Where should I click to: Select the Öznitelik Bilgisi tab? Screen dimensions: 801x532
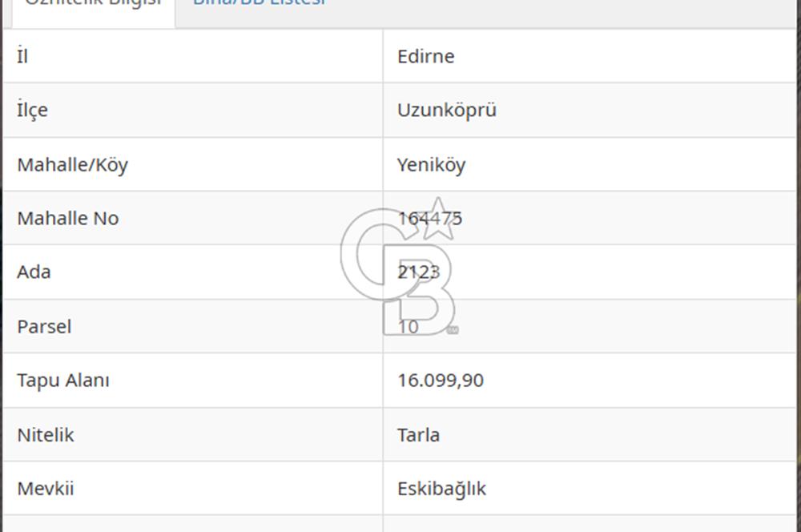pyautogui.click(x=91, y=4)
